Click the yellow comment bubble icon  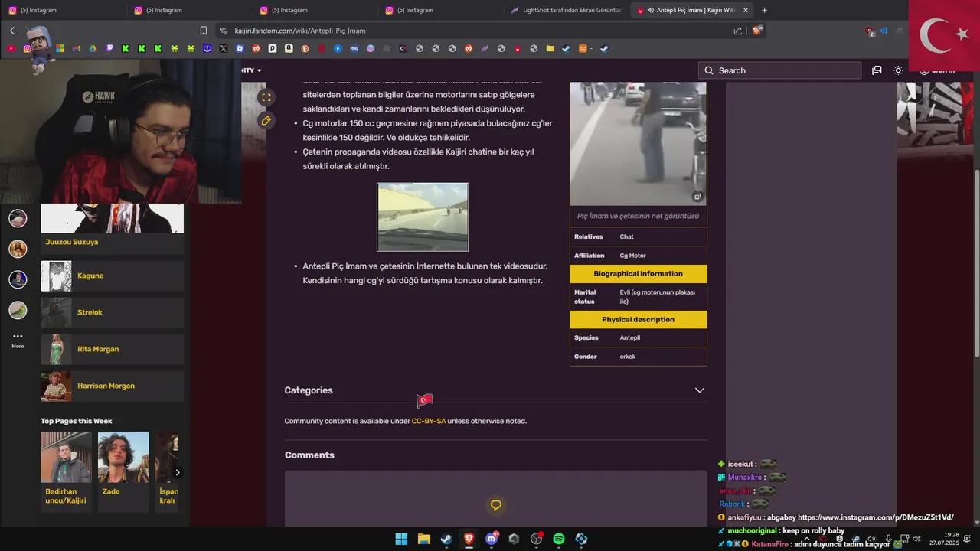[496, 505]
